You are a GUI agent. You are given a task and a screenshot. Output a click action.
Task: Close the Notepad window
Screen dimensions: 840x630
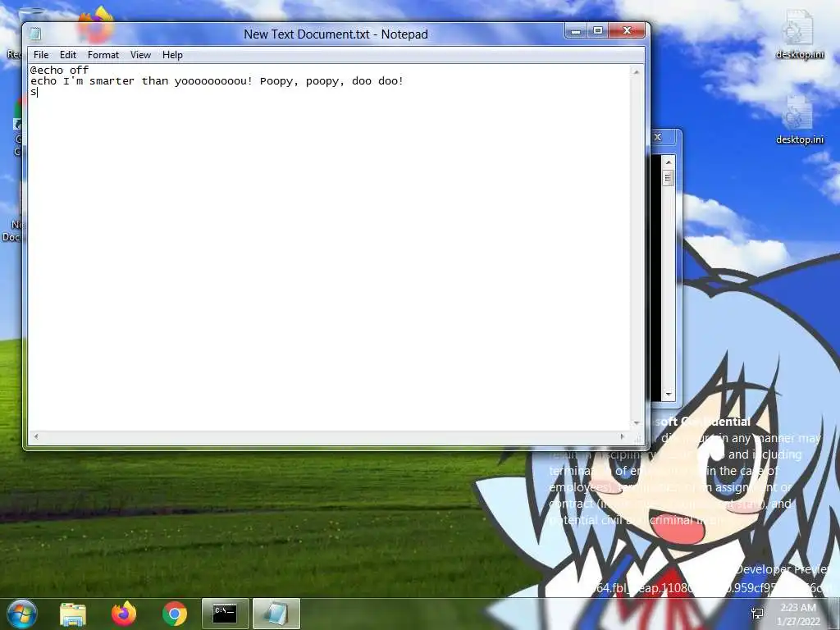point(628,31)
